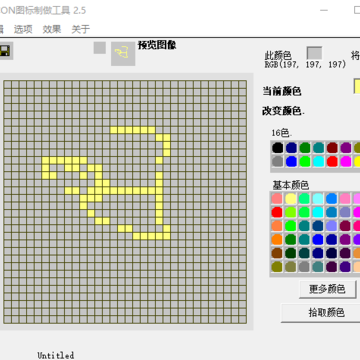Choose indigo in 基本颜色 palette

tap(345, 267)
